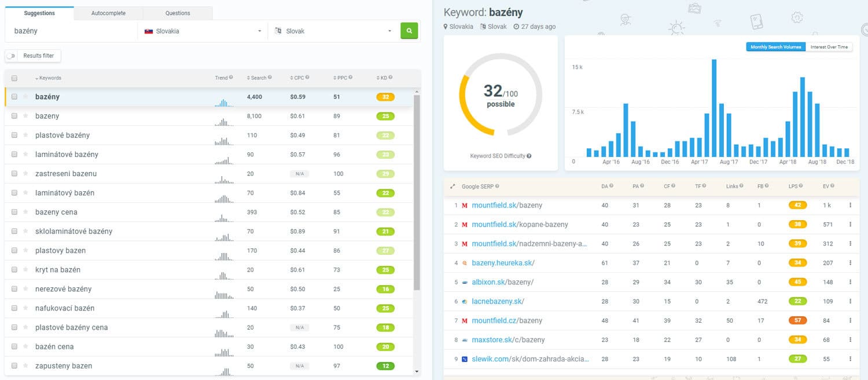Viewport: 868px width, 380px height.
Task: Open more options for mountfield.sk/bazeny row
Action: 850,205
